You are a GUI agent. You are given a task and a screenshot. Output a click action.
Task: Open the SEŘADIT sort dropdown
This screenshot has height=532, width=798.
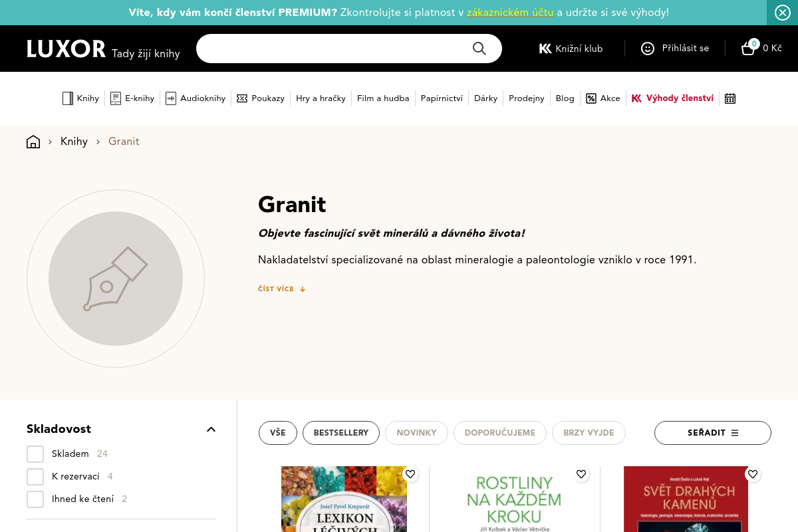point(713,433)
